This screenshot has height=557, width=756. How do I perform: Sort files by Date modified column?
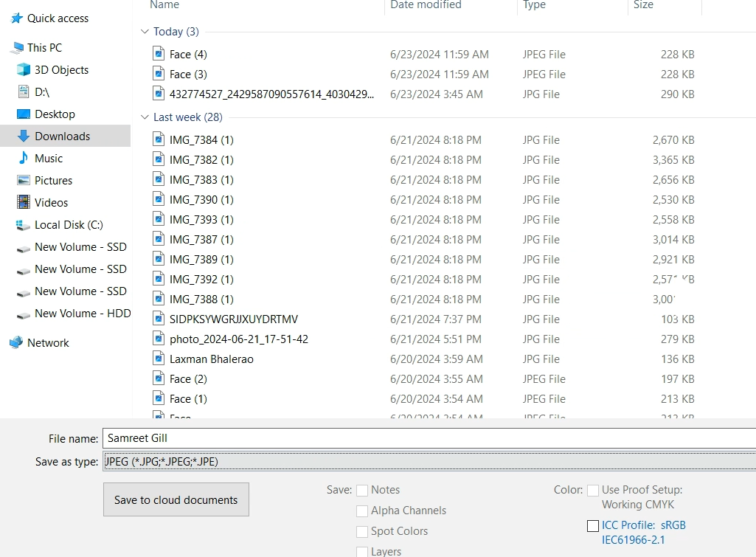point(426,5)
